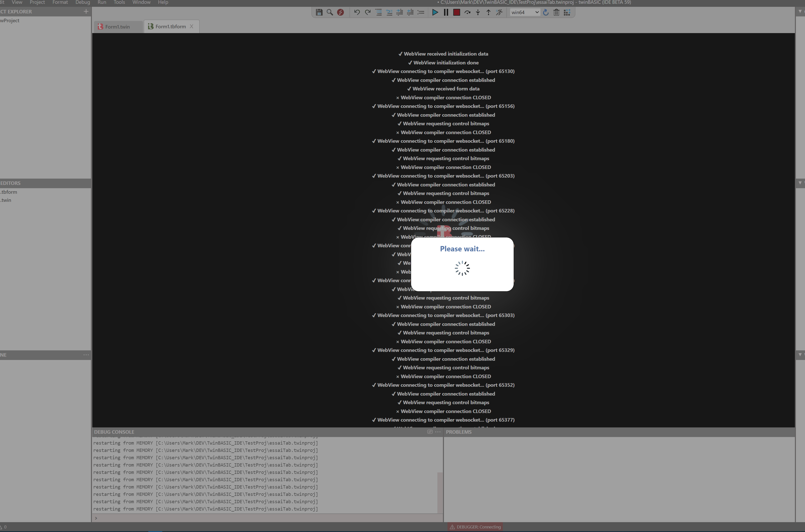
Task: Toggle the redo action icon
Action: click(368, 12)
